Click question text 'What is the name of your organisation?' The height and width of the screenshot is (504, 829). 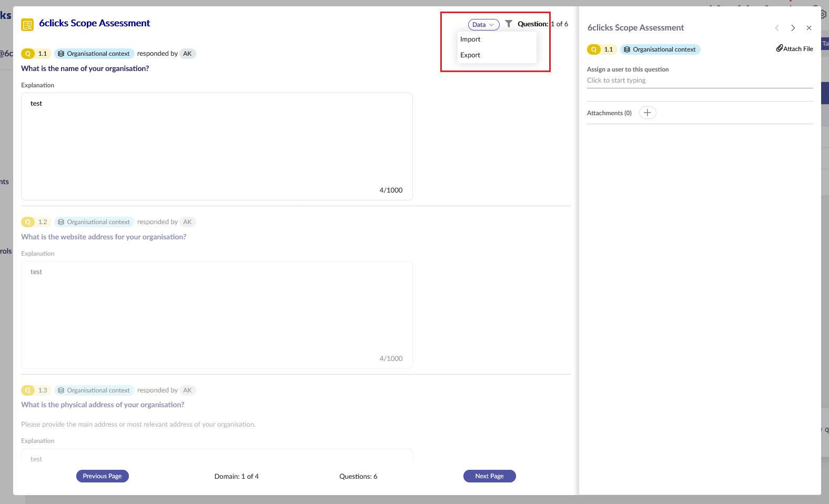point(85,68)
